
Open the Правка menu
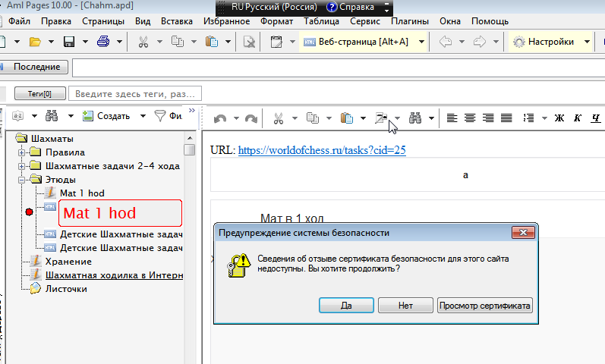pyautogui.click(x=56, y=21)
